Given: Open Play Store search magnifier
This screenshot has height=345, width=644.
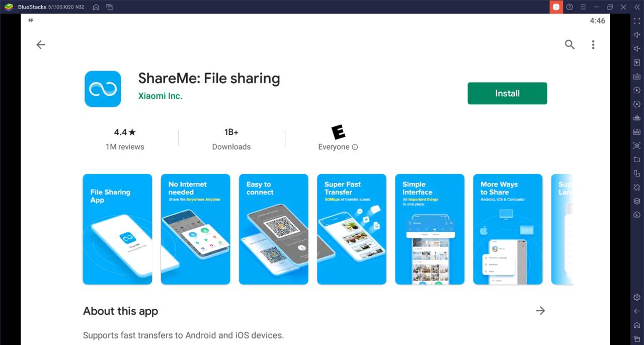Looking at the screenshot, I should tap(570, 45).
